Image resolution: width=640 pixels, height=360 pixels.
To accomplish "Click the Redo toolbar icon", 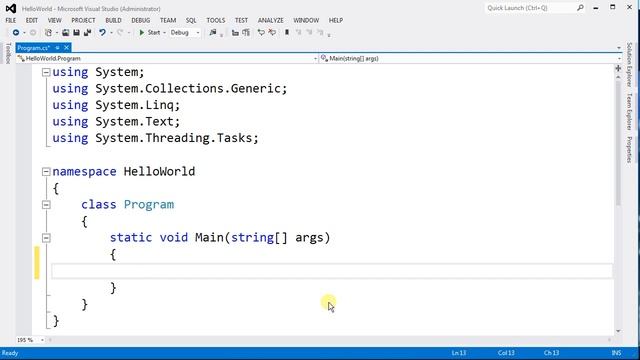I will (x=120, y=33).
